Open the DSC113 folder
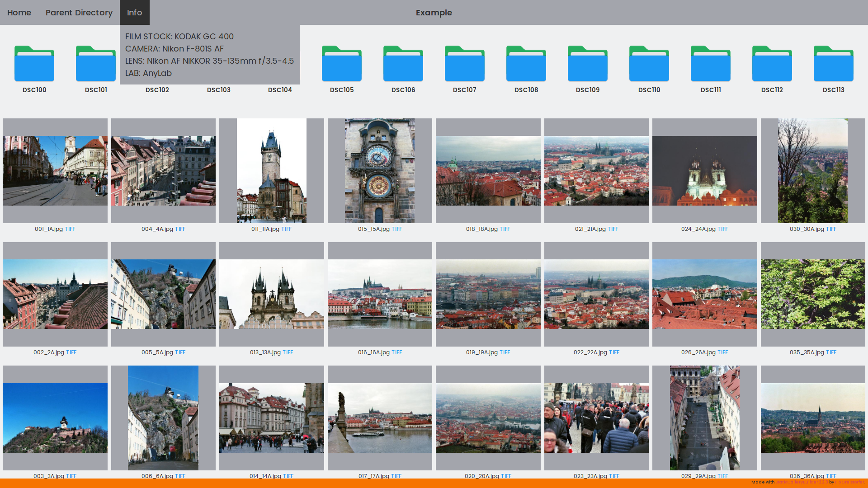 [833, 64]
